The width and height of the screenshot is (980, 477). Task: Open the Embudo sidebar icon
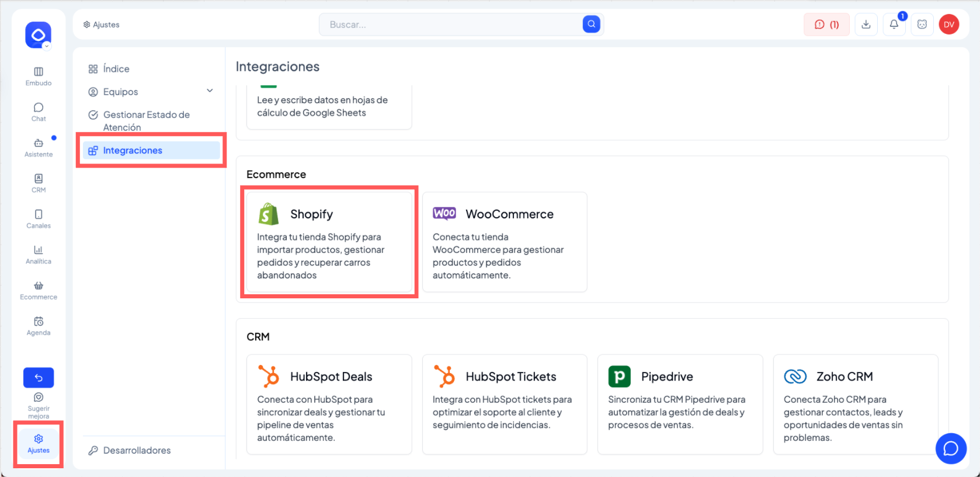point(39,72)
